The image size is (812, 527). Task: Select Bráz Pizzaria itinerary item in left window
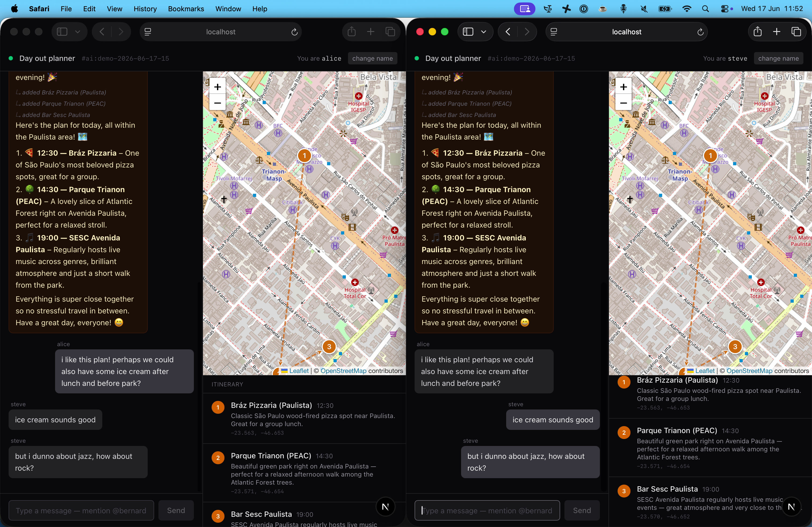tap(304, 418)
